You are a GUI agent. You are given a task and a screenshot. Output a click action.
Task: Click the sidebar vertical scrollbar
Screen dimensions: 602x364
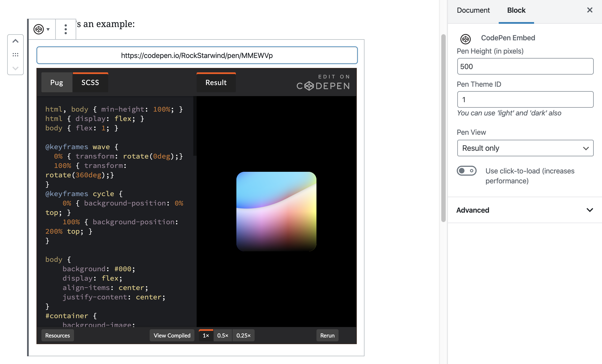click(443, 128)
